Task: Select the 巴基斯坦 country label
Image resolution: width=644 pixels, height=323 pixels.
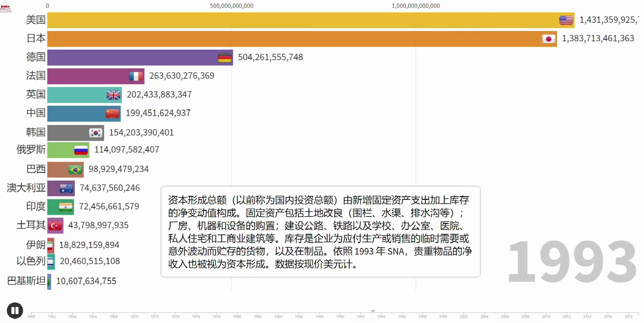Action: coord(26,281)
